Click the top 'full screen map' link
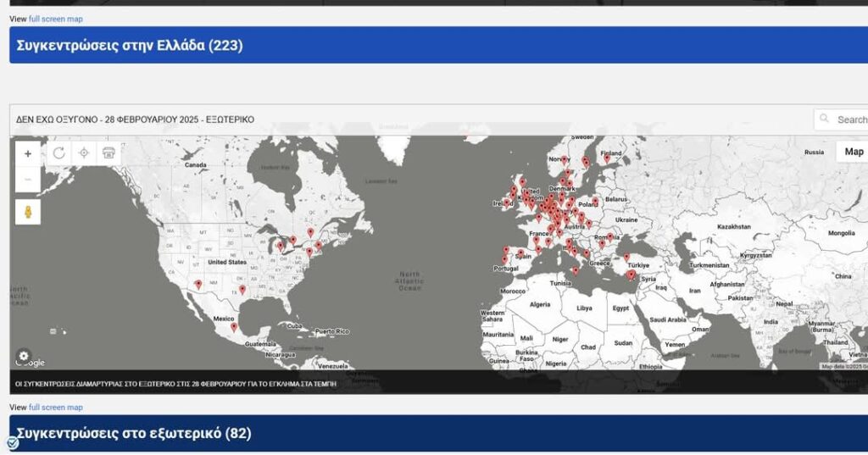 pos(56,19)
